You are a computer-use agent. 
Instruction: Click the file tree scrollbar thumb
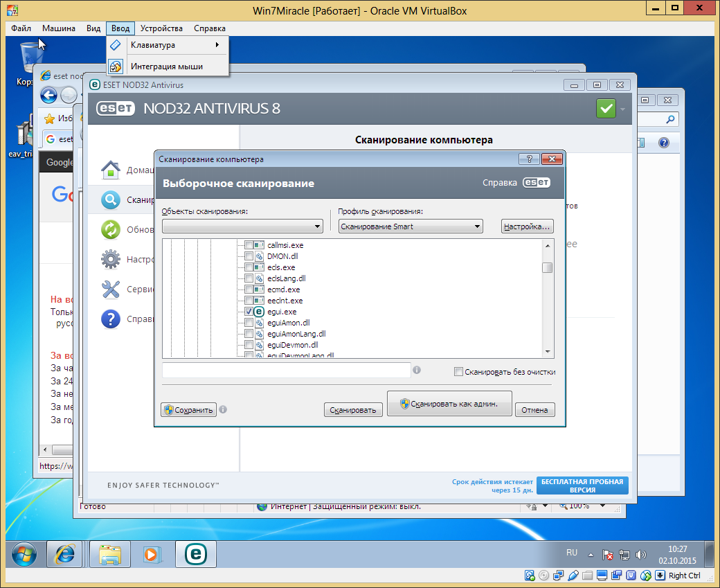[x=548, y=267]
